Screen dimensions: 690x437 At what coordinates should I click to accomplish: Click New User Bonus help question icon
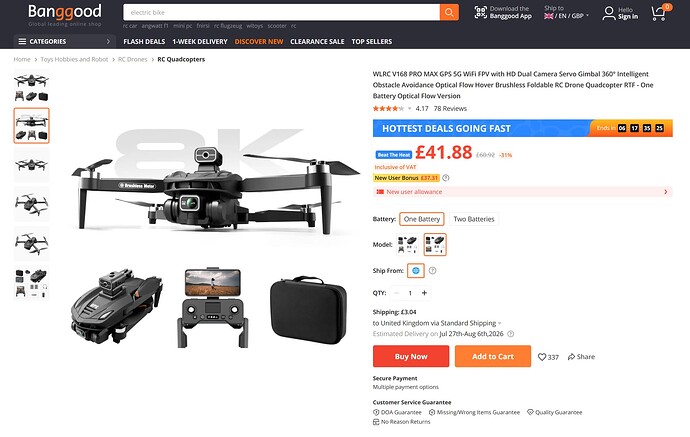pyautogui.click(x=446, y=178)
